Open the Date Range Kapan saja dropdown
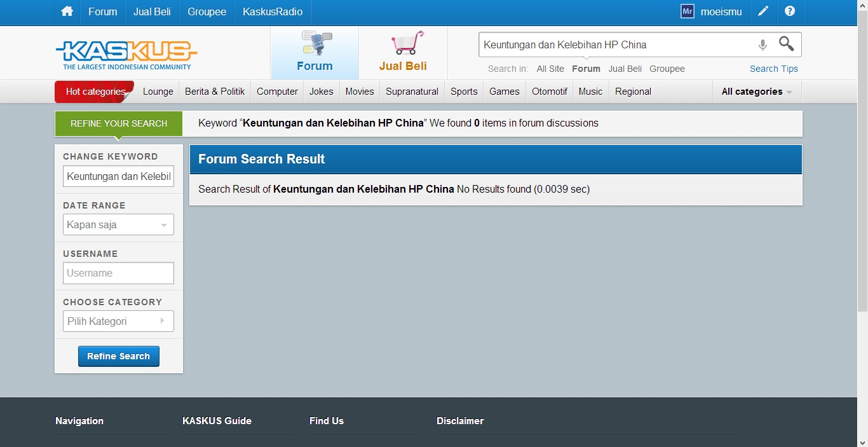Image resolution: width=868 pixels, height=447 pixels. (x=118, y=224)
